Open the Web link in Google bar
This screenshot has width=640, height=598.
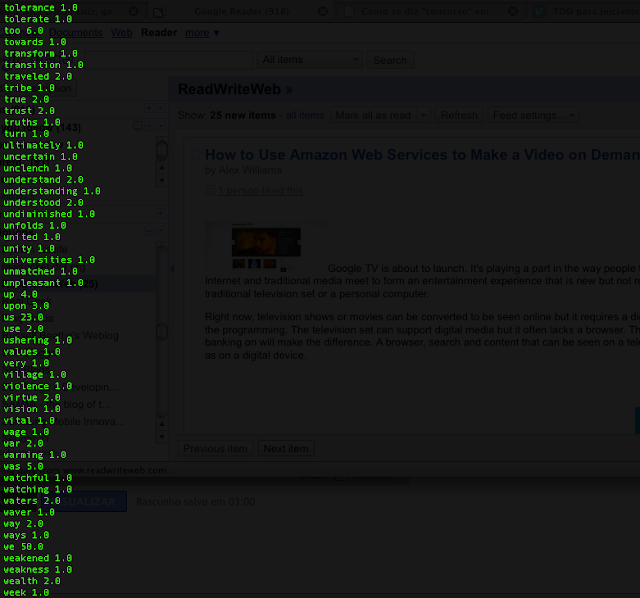pos(122,33)
